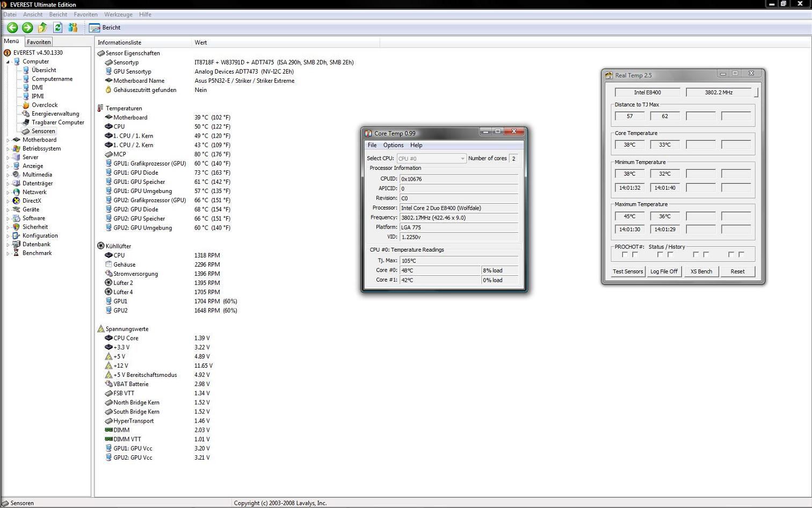Viewport: 812px width, 508px height.
Task: Expand the Konfiguration tree node
Action: [x=8, y=235]
